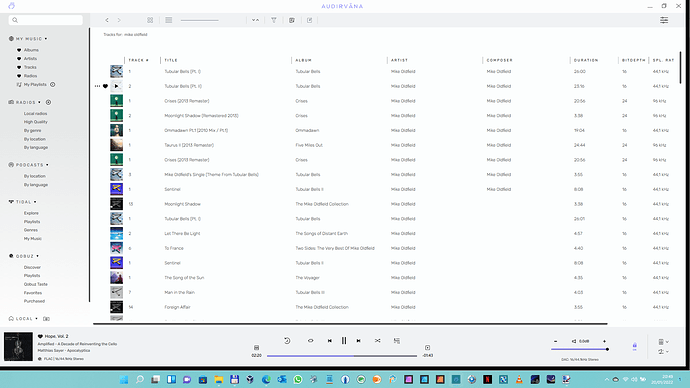Play Tubular Bells (Pt. II) row button
Viewport: 690px width, 388px height.
point(116,86)
